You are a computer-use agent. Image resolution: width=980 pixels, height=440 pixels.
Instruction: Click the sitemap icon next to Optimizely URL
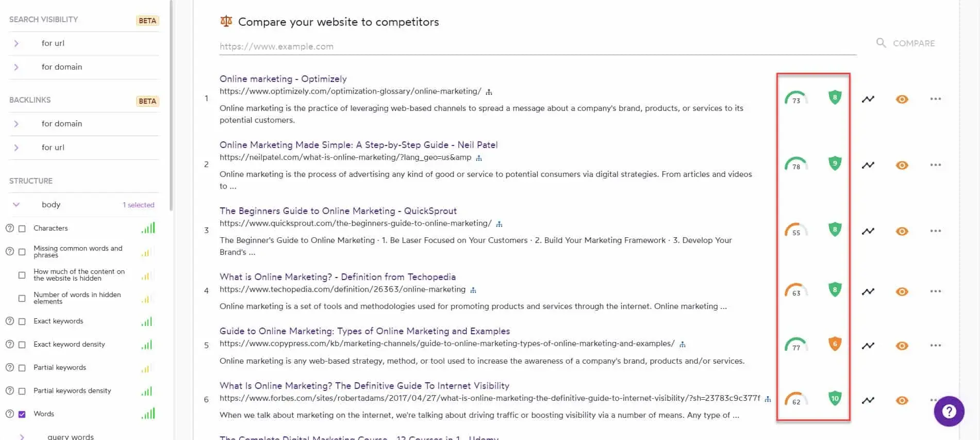coord(489,92)
